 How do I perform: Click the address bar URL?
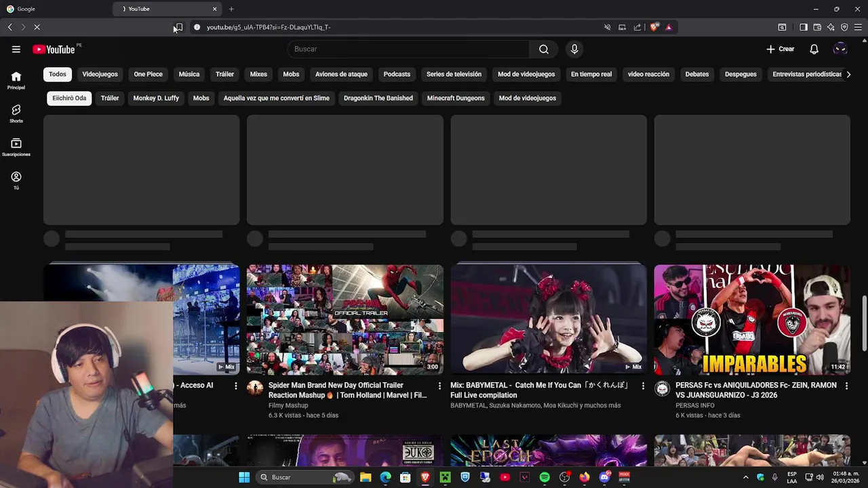269,27
